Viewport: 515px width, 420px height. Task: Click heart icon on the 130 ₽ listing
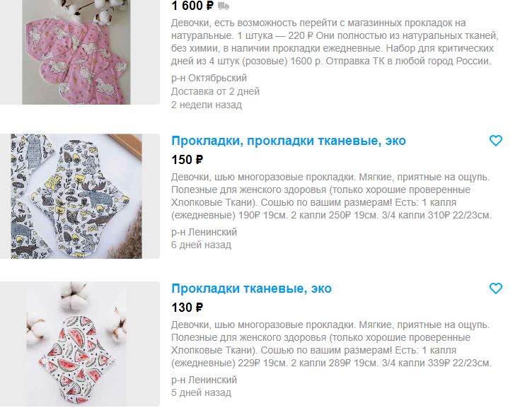pyautogui.click(x=496, y=288)
